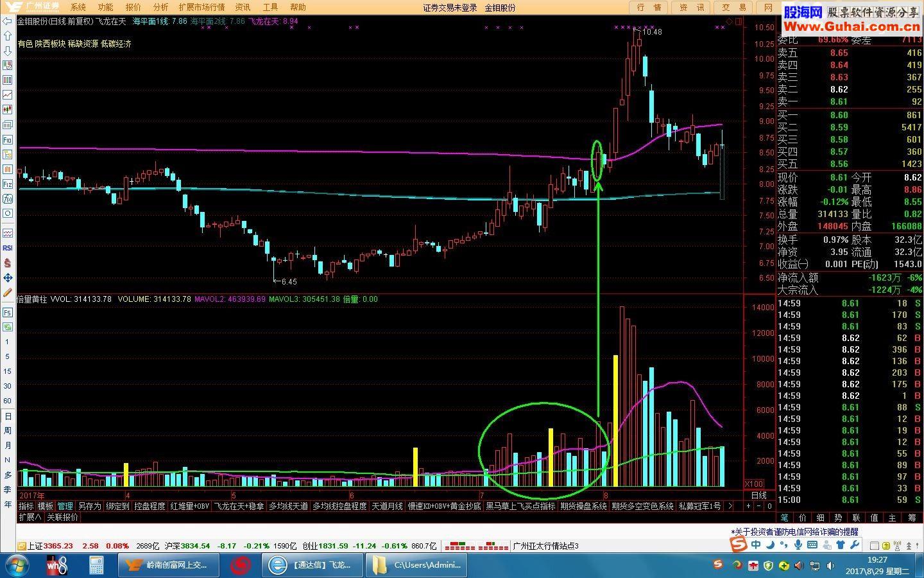Screen dimensions: 924x578
Task: Click the FS icon in left sidebar
Action: pos(8,312)
